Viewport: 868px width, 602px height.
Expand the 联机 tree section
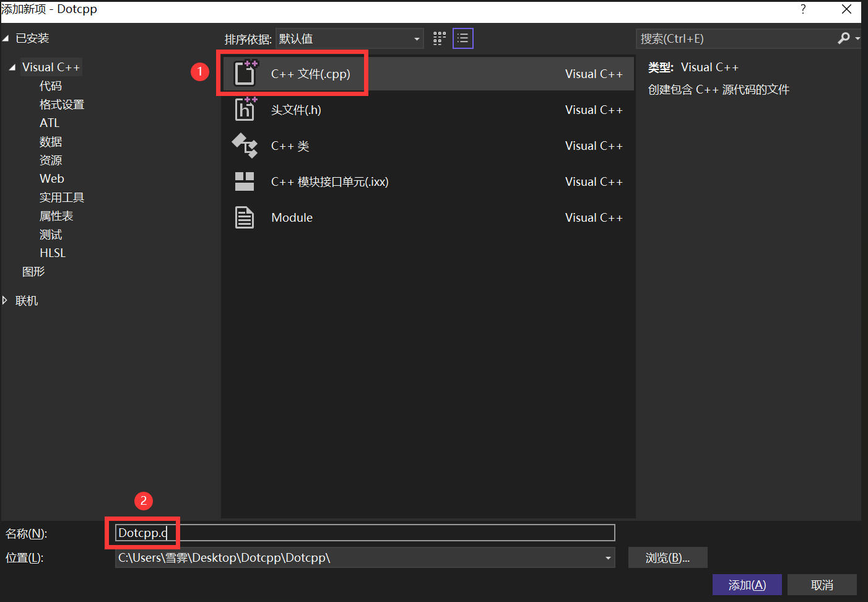click(x=5, y=300)
